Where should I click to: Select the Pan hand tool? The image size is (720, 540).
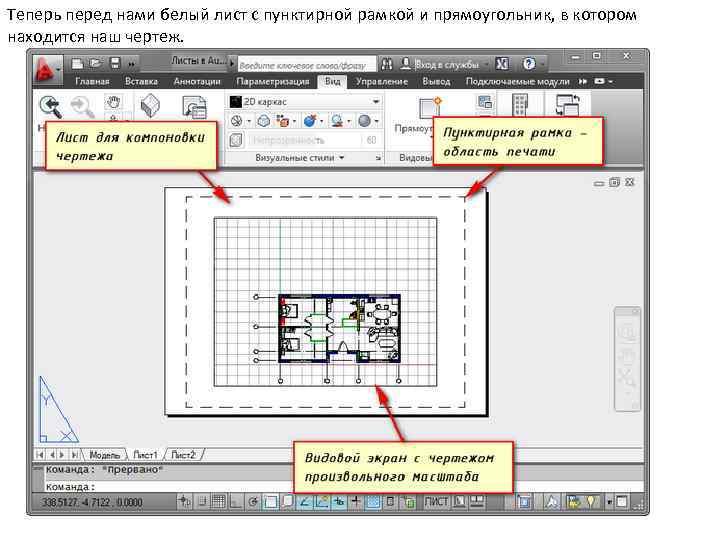113,101
